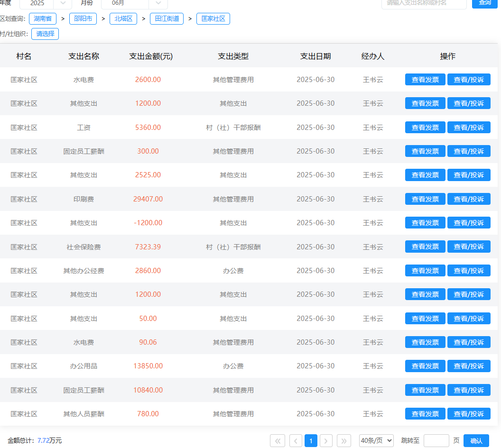View invoice for 固定员工薪酬 300.00 row

click(x=425, y=151)
